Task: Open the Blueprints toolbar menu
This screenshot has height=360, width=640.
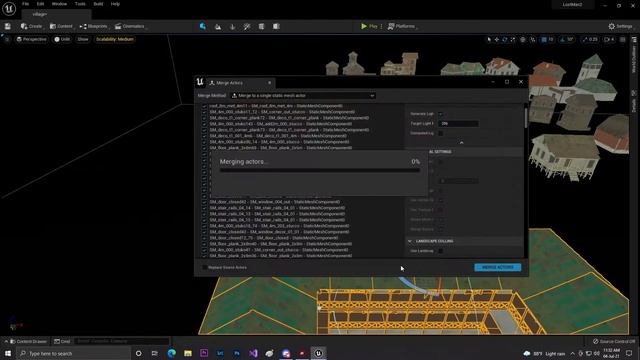Action: 94,26
